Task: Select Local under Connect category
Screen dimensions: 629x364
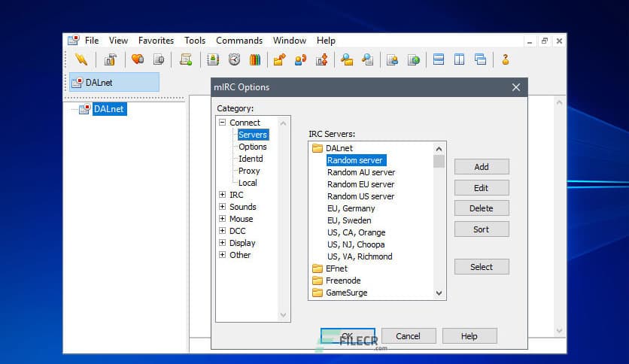Action: [248, 183]
